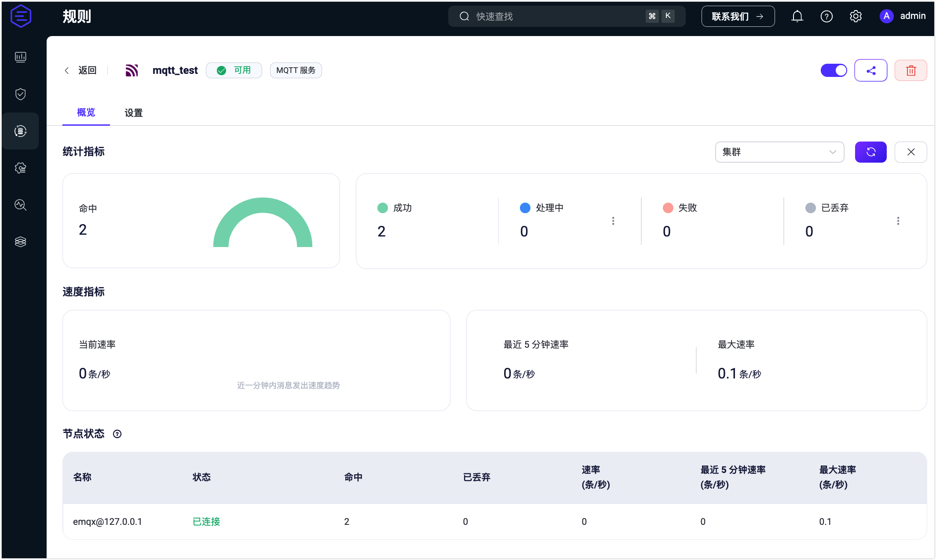Open the access control shield sidebar icon
The width and height of the screenshot is (936, 560).
[x=21, y=94]
